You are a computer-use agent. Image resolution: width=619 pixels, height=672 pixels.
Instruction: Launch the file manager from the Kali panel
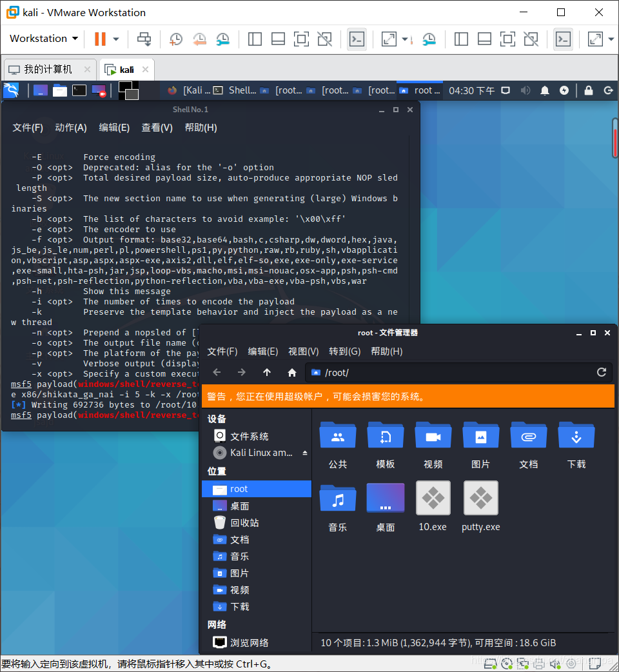point(59,90)
